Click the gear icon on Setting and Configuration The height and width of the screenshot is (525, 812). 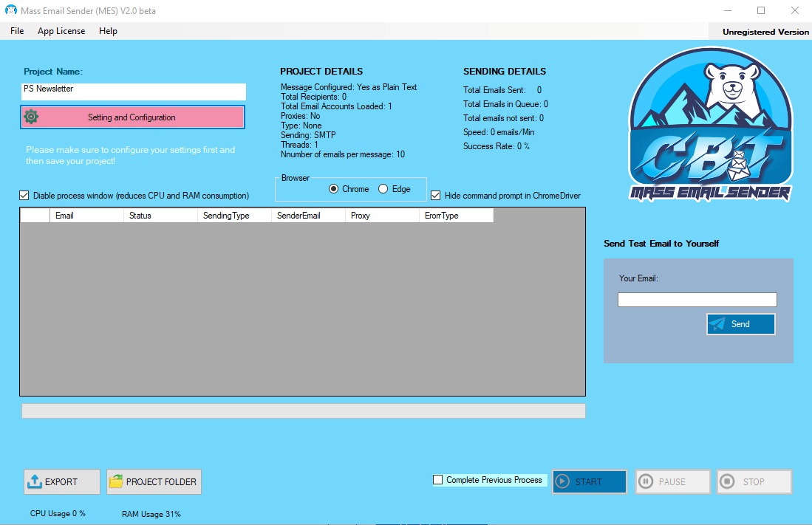pyautogui.click(x=30, y=117)
